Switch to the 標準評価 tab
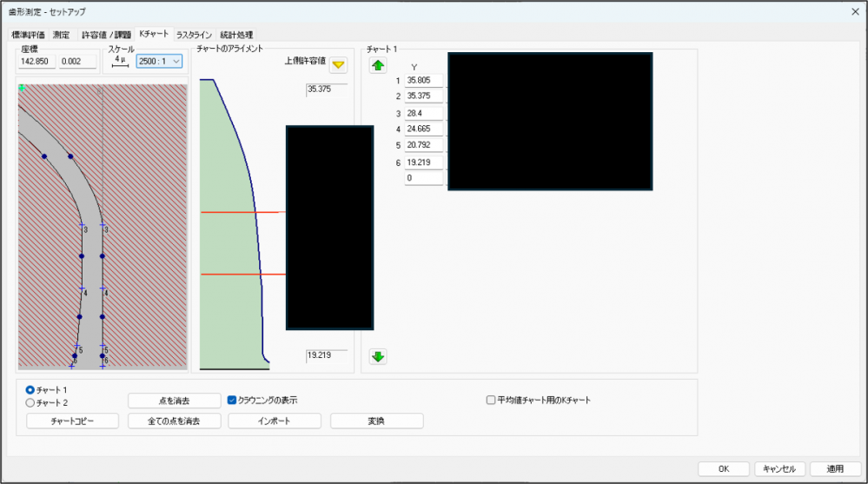The width and height of the screenshot is (868, 484). tap(28, 35)
